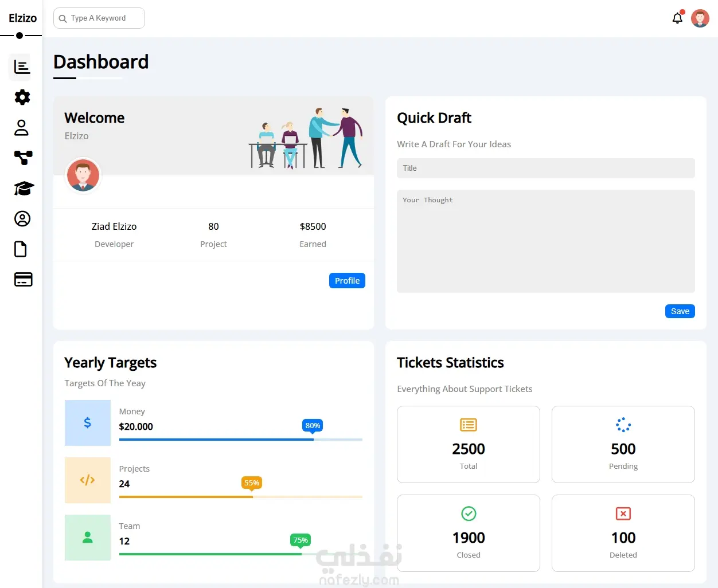
Task: Click the 500 Pending tickets card
Action: pyautogui.click(x=623, y=445)
